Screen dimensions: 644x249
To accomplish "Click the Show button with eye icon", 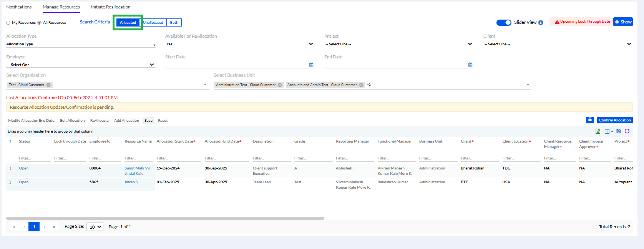I will (623, 22).
